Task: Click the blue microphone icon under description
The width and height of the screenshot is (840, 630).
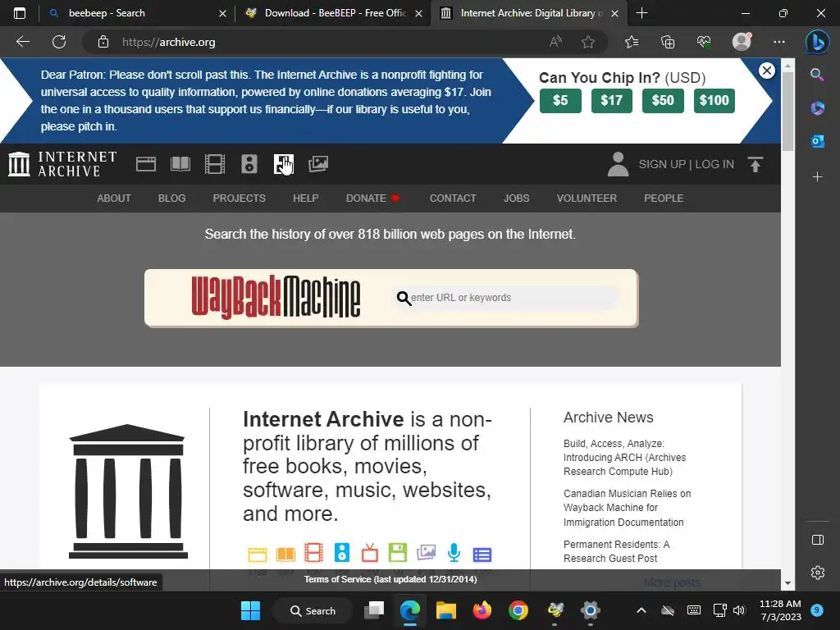Action: point(454,553)
